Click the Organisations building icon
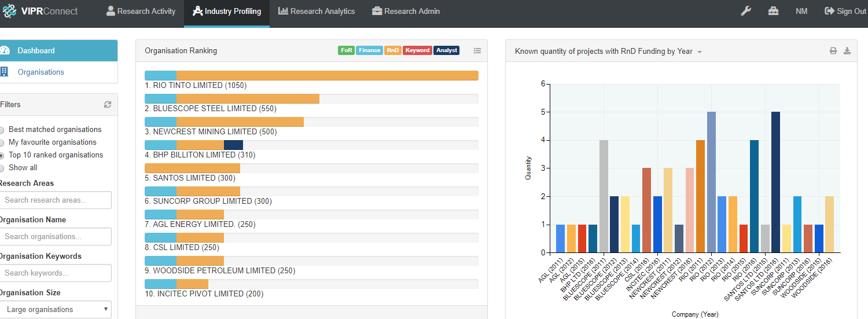Viewport: 868px width, 319px height. pos(5,72)
